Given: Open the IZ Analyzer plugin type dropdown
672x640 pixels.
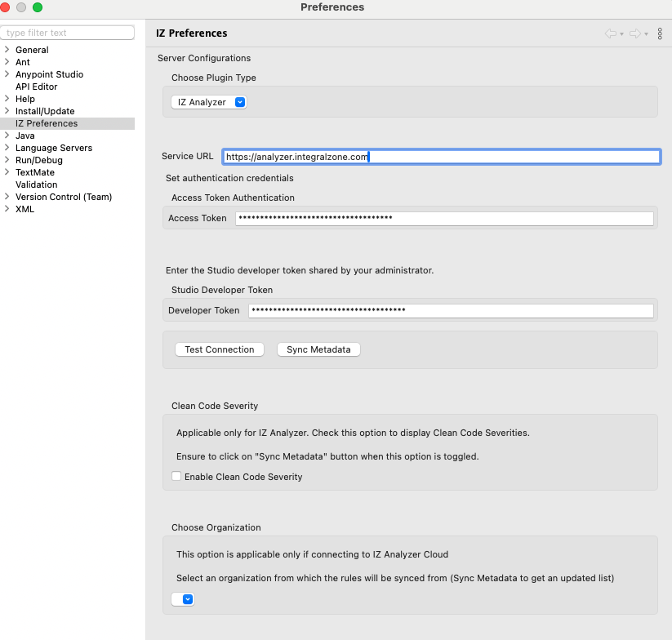Looking at the screenshot, I should click(x=209, y=102).
